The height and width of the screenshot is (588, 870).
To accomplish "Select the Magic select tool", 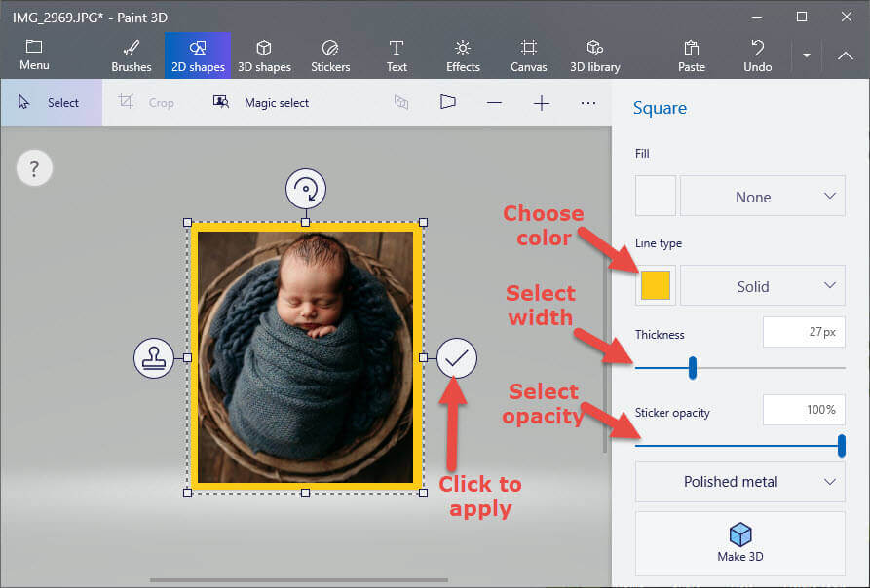I will [x=260, y=101].
